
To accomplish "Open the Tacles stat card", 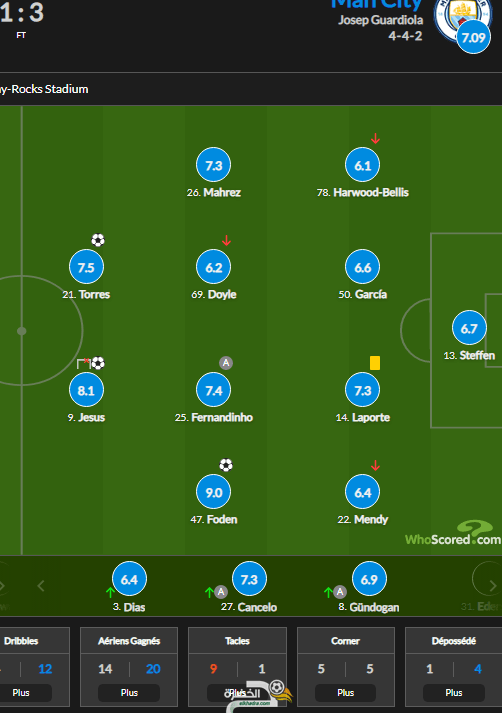I will (237, 667).
